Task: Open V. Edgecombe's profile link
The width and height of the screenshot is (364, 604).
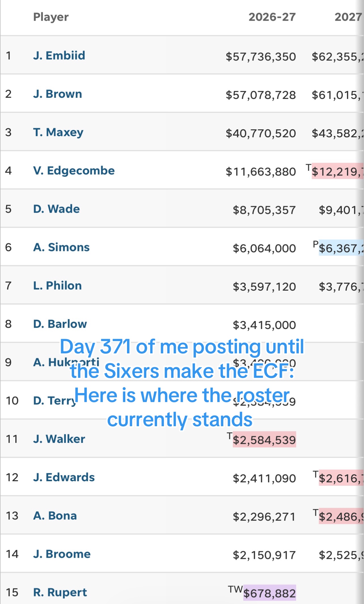Action: click(74, 170)
